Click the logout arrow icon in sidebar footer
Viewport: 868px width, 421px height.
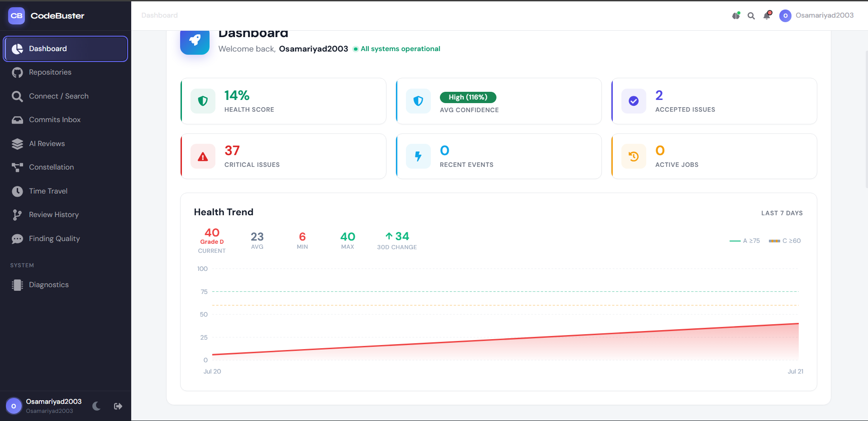click(118, 406)
